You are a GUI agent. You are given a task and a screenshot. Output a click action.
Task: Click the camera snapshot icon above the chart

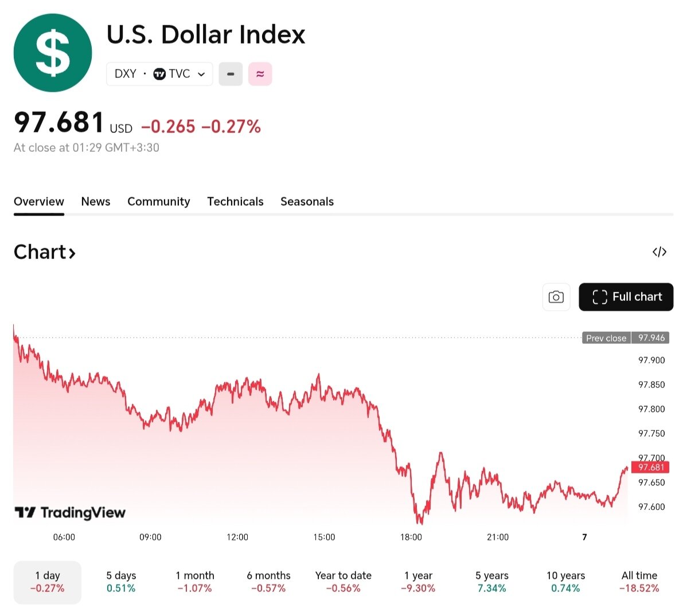(556, 297)
